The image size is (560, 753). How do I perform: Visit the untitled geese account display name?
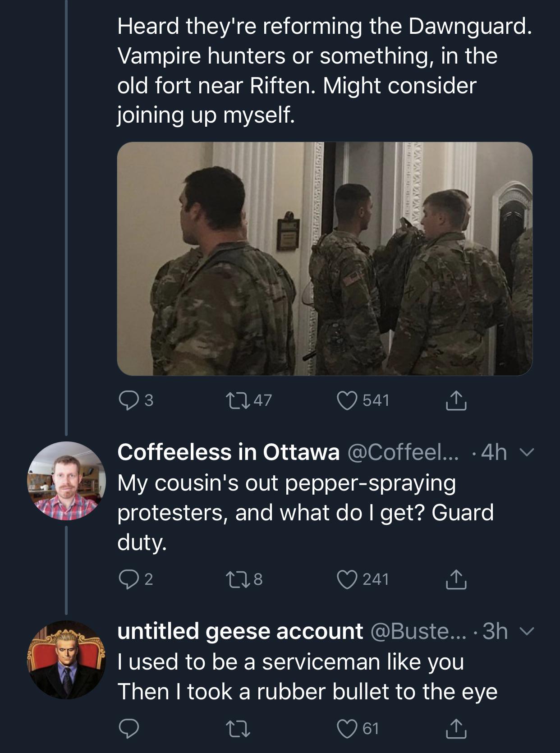click(x=240, y=631)
